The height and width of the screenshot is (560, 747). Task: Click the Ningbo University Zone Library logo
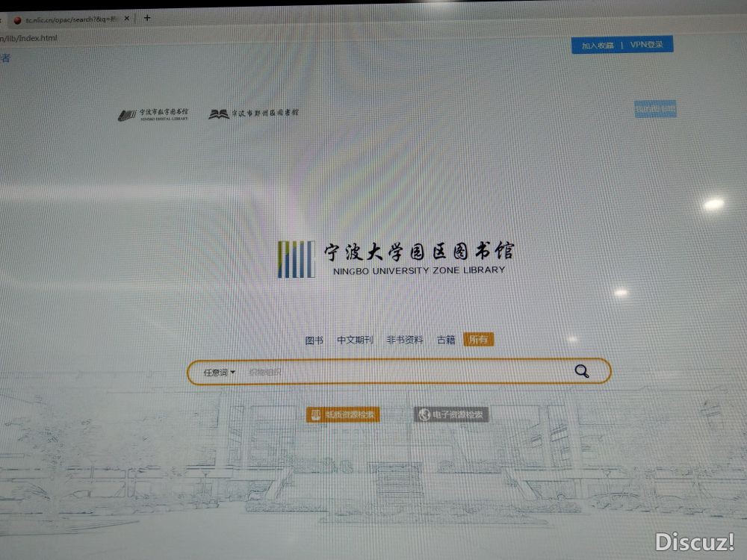click(x=396, y=259)
